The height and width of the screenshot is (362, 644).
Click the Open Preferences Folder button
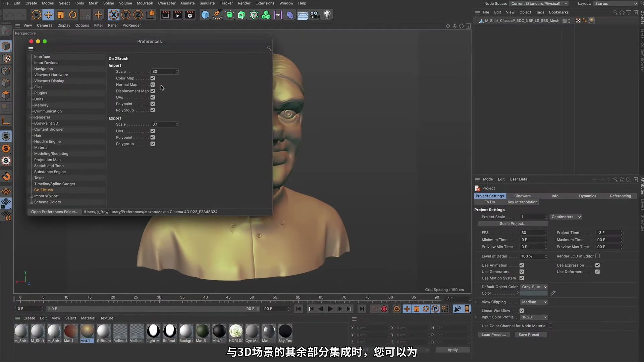tap(55, 212)
